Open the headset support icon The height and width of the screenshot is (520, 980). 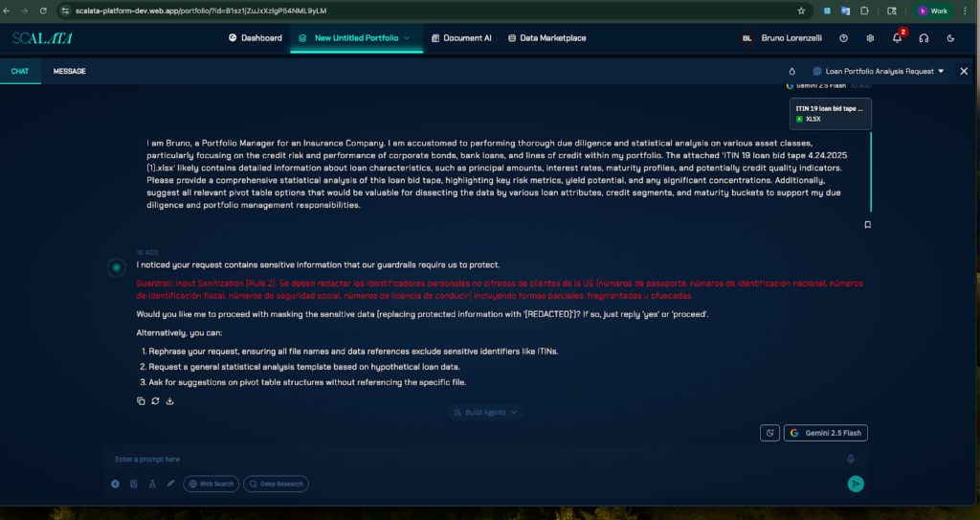click(924, 38)
